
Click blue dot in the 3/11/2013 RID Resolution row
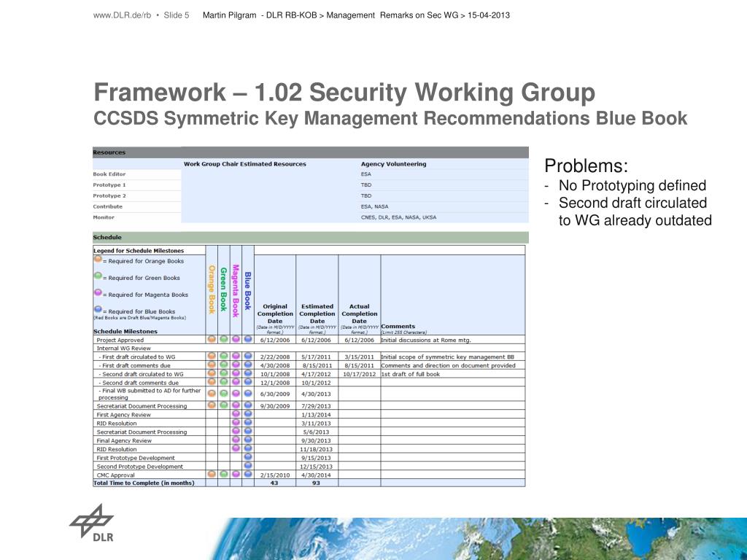pos(248,423)
